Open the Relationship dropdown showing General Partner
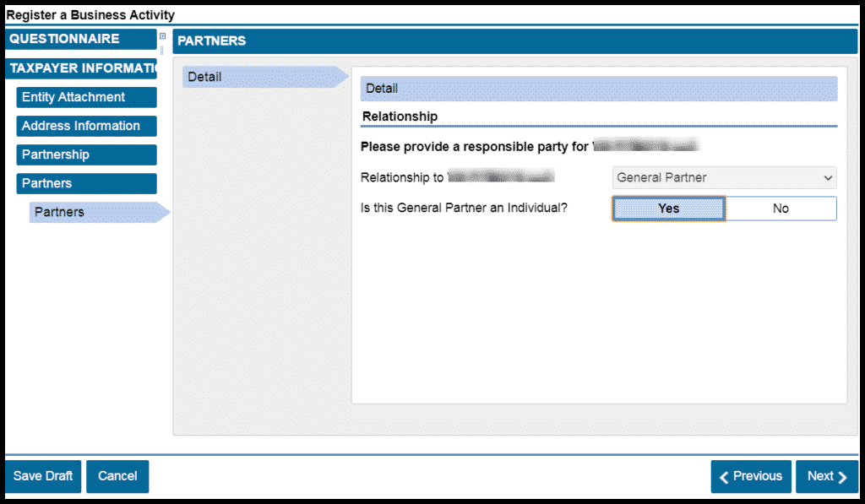 click(x=724, y=177)
